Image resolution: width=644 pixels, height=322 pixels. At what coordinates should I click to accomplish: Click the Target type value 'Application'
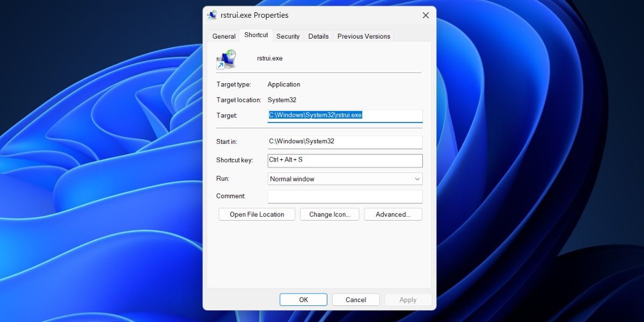pyautogui.click(x=284, y=84)
